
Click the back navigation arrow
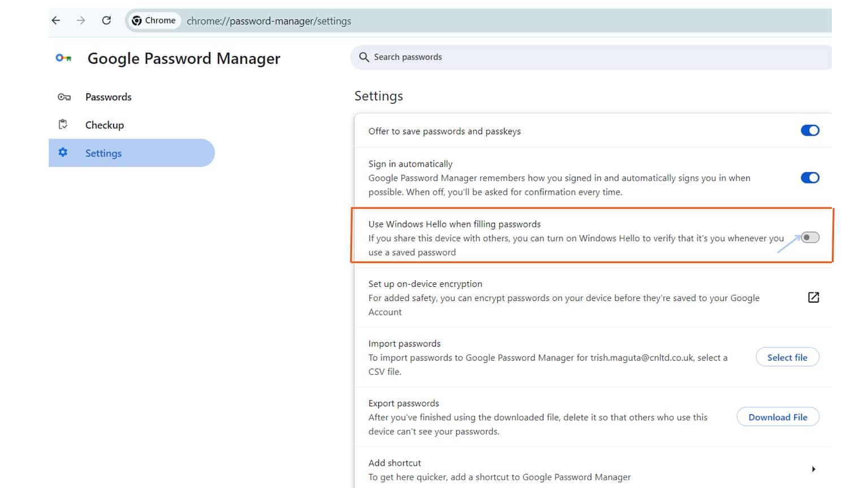(x=55, y=20)
